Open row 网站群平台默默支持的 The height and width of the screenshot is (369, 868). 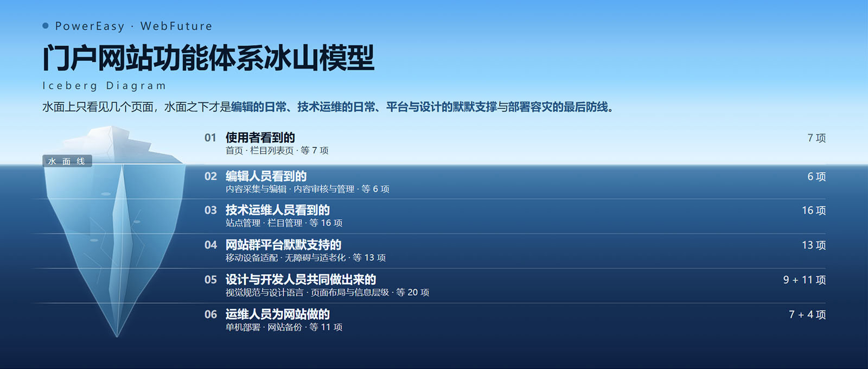(x=515, y=251)
